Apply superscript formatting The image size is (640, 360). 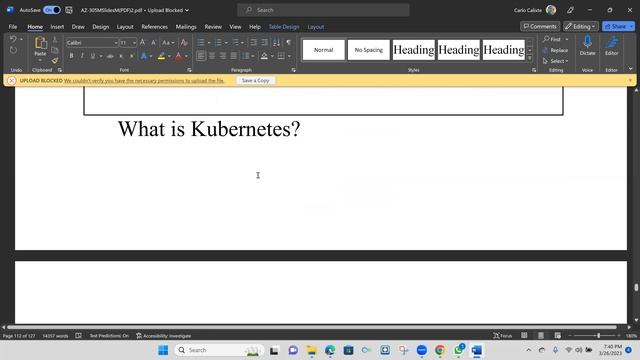(131, 56)
